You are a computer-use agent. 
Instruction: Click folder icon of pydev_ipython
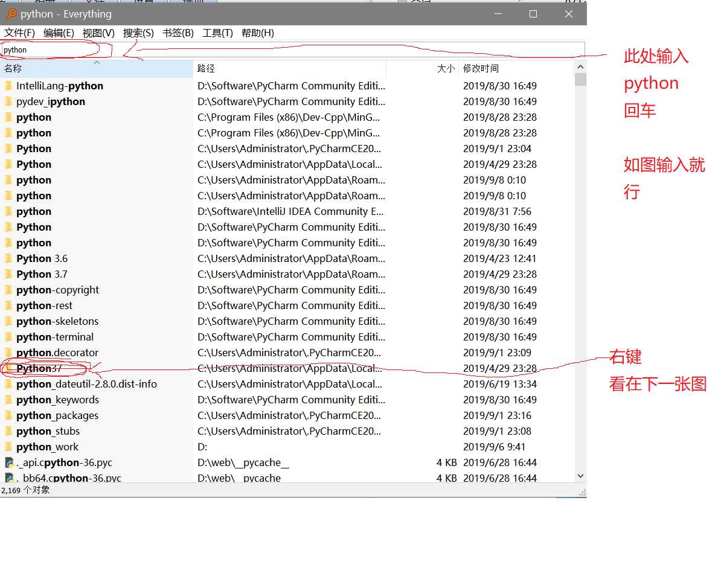[8, 101]
